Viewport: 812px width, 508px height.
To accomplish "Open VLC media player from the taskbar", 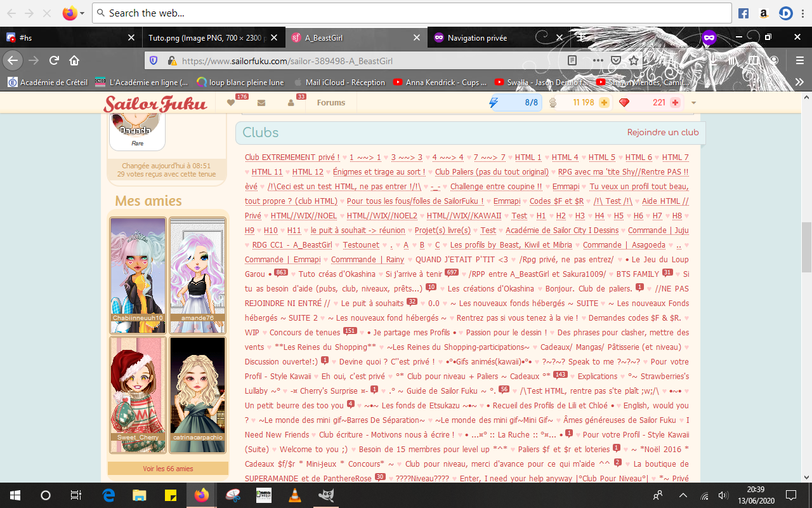I will (x=294, y=495).
